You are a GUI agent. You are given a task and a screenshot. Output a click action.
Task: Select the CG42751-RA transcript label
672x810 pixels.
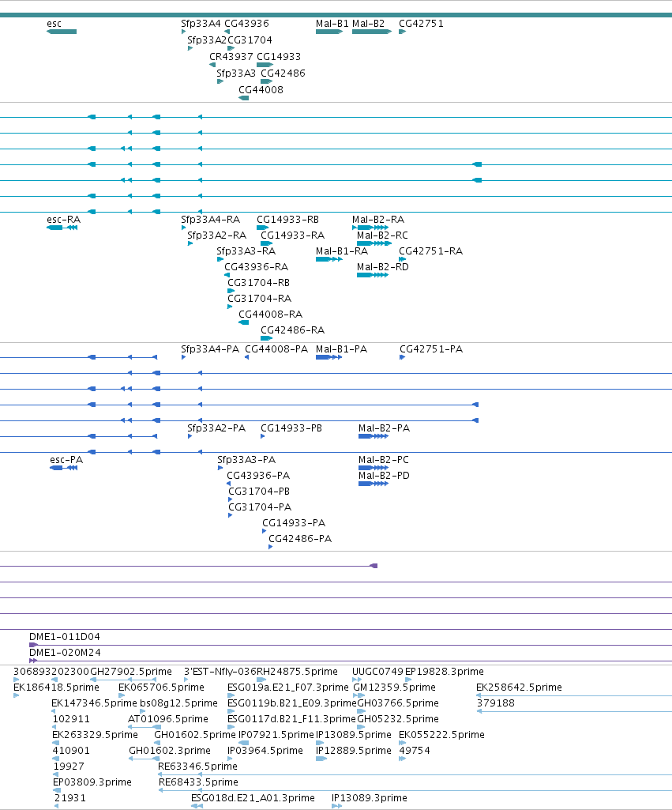click(x=431, y=251)
